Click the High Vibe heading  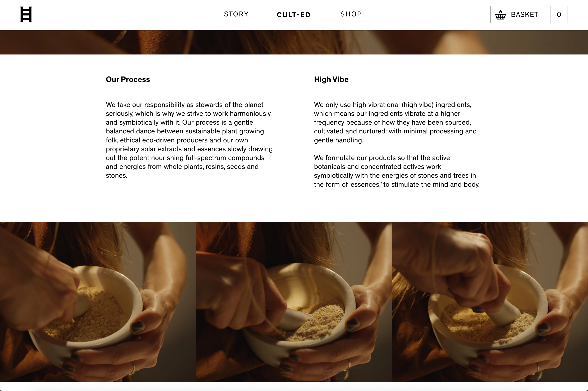pyautogui.click(x=331, y=79)
